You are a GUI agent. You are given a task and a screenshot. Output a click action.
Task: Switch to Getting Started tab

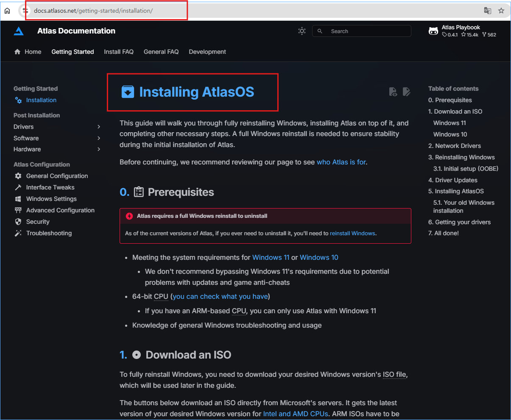[73, 52]
